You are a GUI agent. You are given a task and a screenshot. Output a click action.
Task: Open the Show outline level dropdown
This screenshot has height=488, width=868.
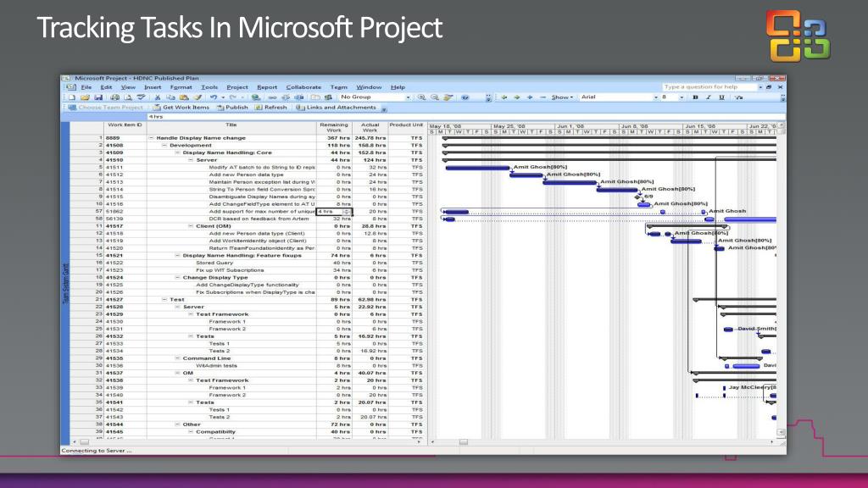[562, 97]
